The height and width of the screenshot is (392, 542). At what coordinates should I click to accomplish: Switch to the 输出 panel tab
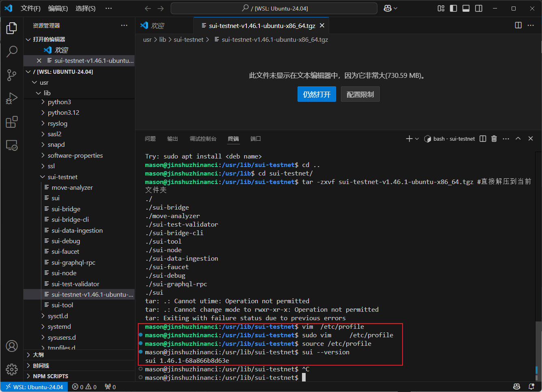point(173,139)
